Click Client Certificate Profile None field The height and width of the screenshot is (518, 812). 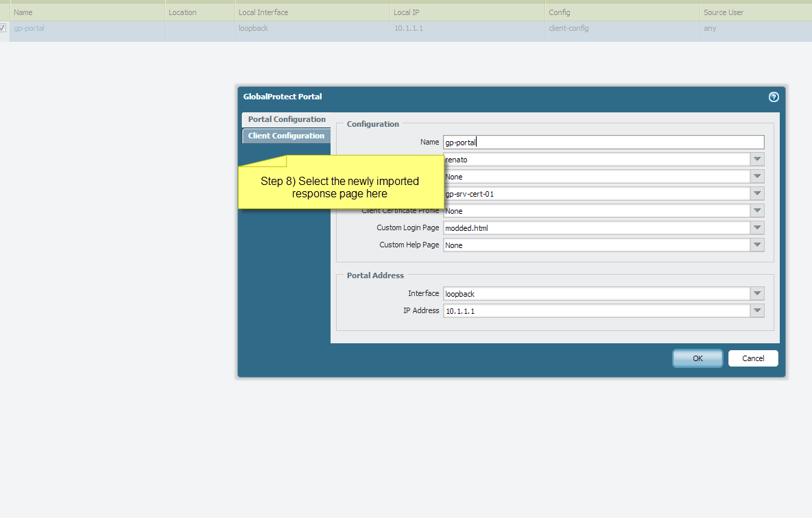tap(597, 210)
